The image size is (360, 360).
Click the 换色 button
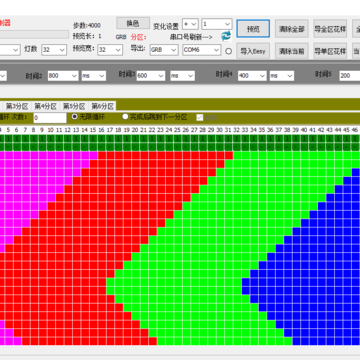point(133,23)
